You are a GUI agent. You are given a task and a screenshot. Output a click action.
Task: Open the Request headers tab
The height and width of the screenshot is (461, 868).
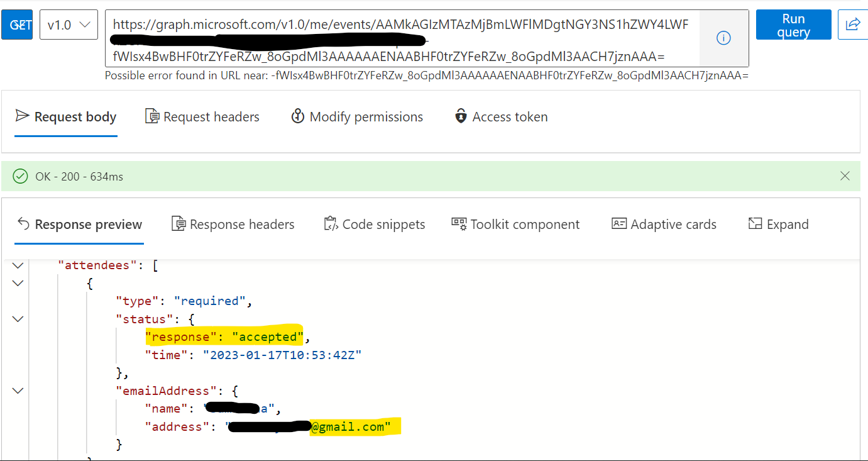(x=202, y=117)
